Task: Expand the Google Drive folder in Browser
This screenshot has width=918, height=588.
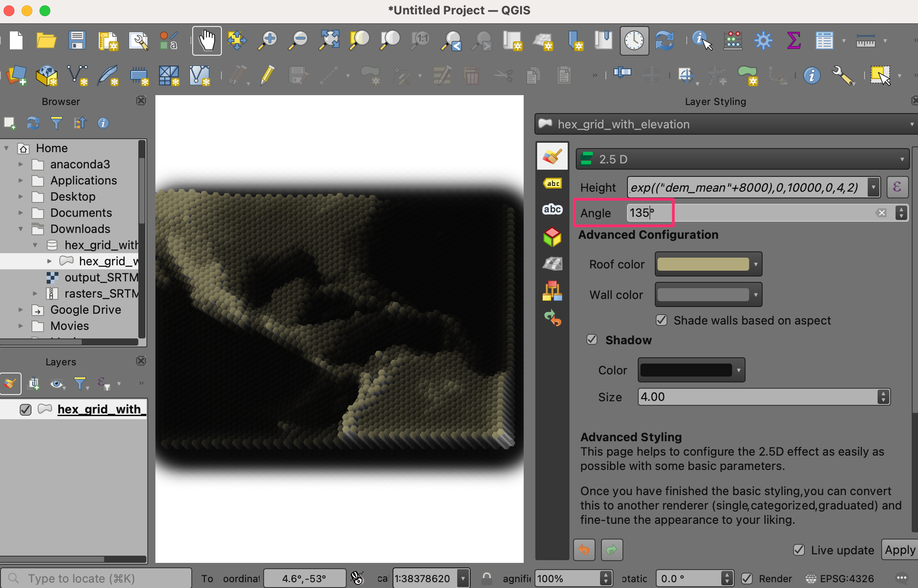Action: pos(20,310)
